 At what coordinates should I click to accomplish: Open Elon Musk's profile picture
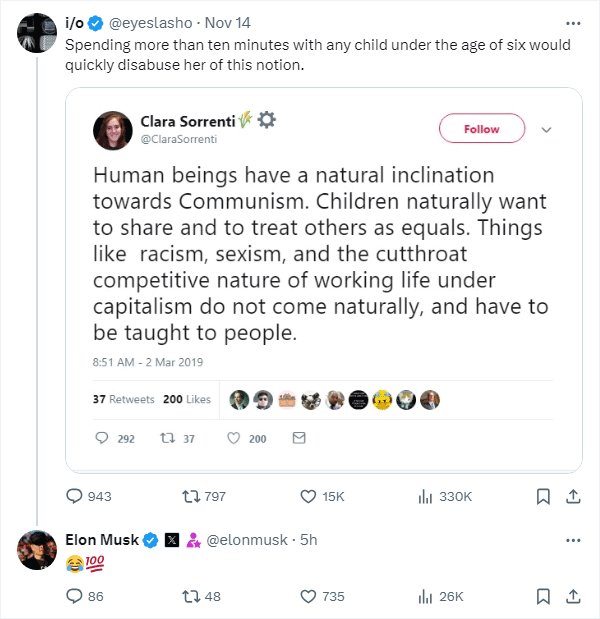click(37, 549)
